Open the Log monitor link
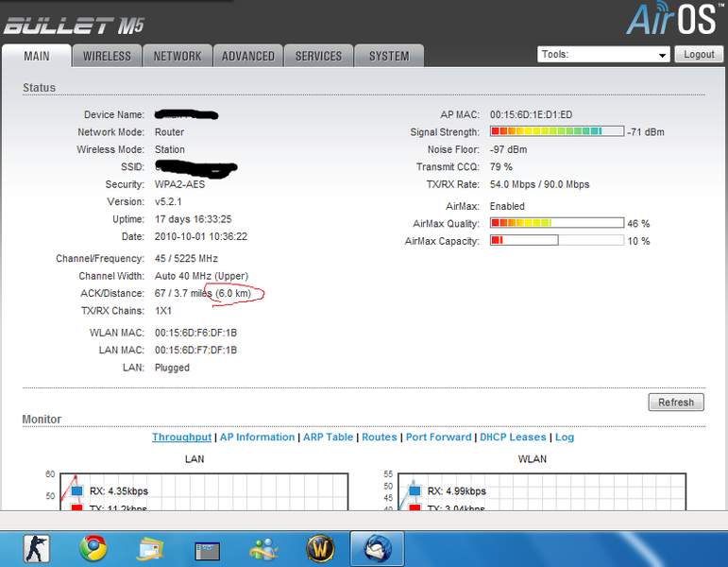Image resolution: width=728 pixels, height=567 pixels. (565, 437)
